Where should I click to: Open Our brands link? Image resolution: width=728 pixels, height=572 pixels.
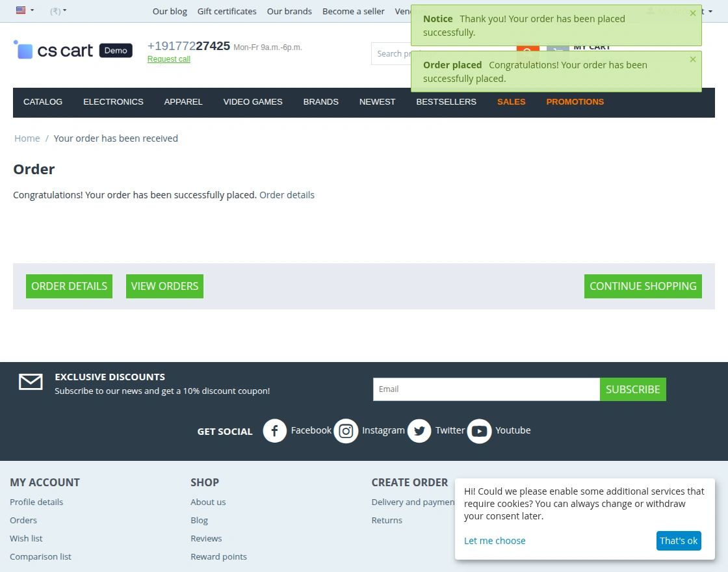[x=289, y=11]
